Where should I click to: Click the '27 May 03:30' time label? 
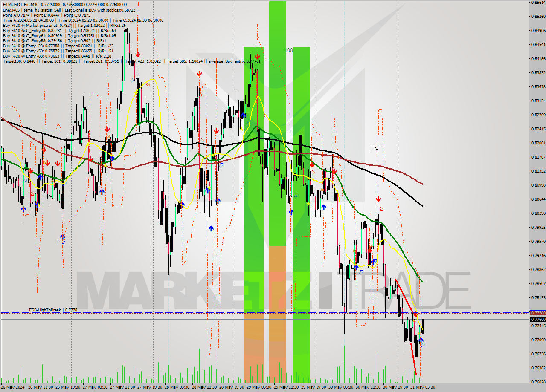click(95, 387)
